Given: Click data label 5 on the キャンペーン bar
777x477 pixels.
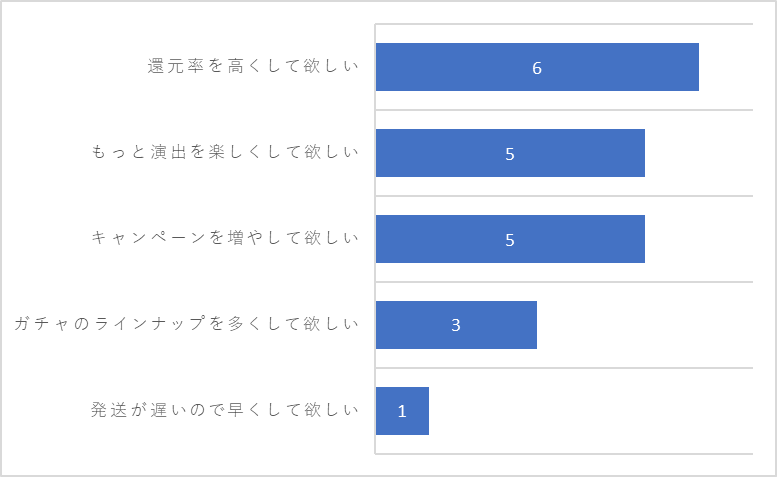Looking at the screenshot, I should 510,240.
